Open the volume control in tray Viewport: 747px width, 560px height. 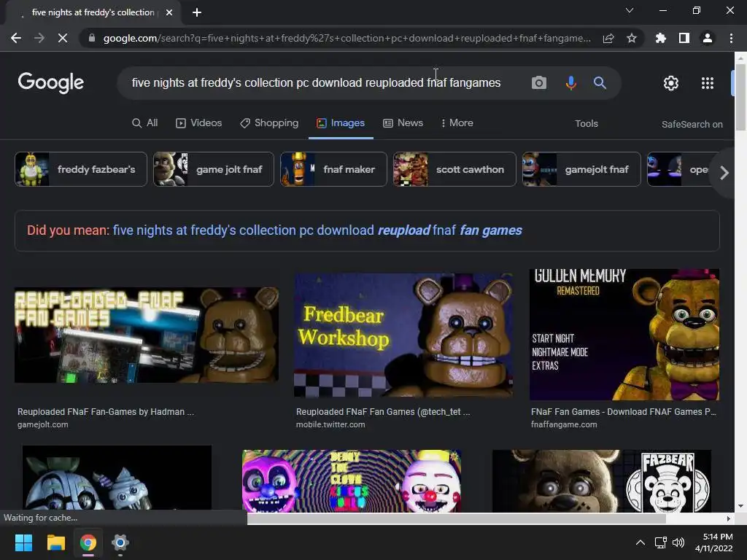coord(678,542)
